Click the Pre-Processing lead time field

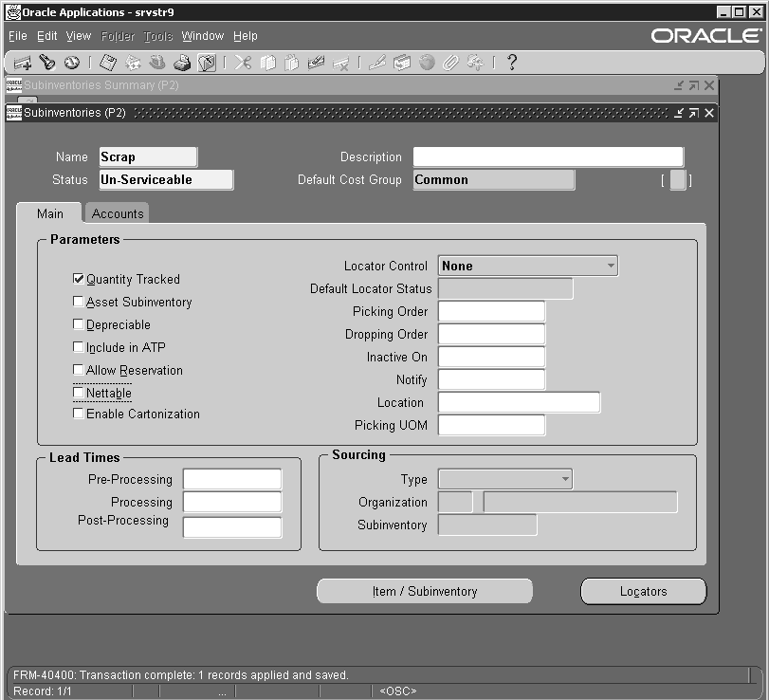click(232, 479)
